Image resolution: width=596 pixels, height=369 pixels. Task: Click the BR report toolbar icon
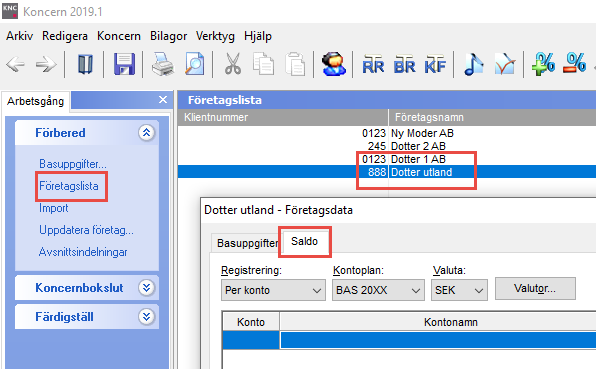tap(404, 65)
